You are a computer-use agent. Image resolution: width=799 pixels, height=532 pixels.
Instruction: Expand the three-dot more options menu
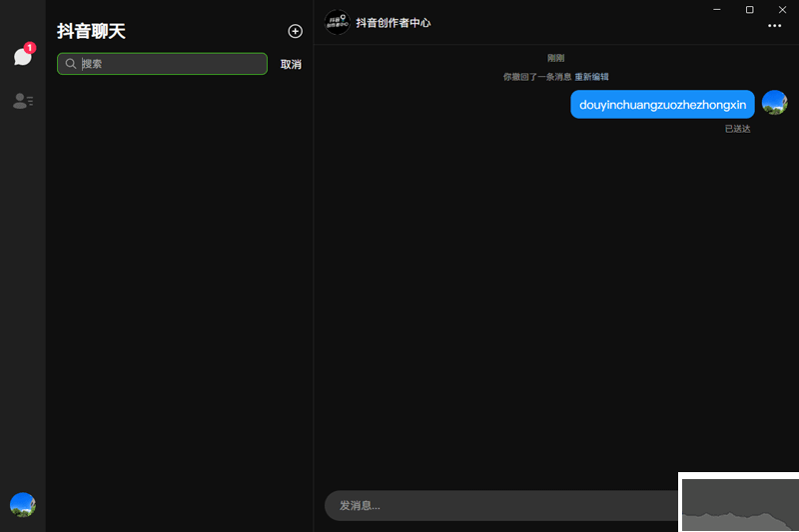click(x=774, y=26)
